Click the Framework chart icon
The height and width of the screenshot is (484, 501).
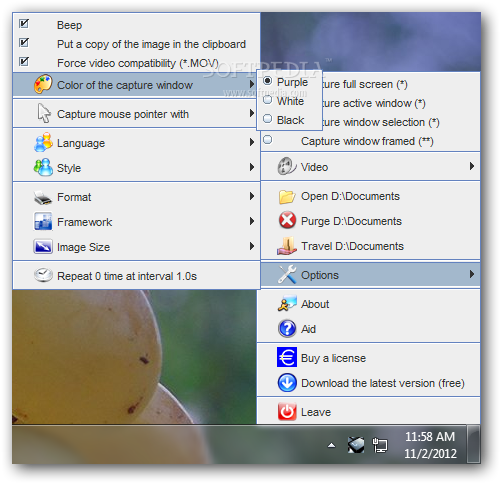point(43,221)
